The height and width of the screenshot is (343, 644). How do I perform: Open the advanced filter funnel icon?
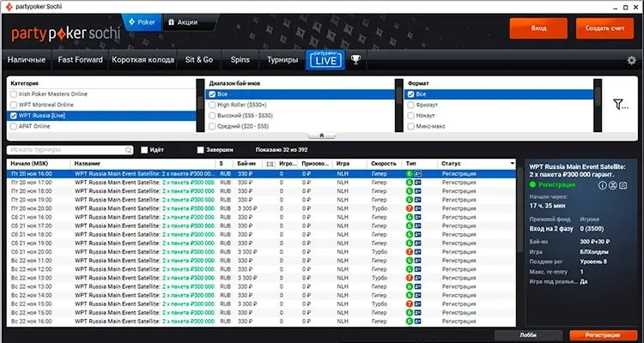pyautogui.click(x=620, y=105)
